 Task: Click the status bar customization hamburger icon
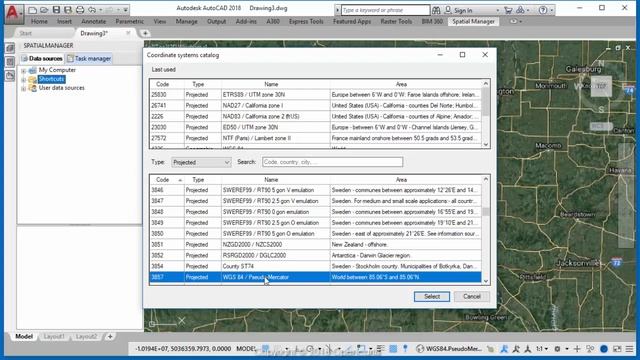click(629, 349)
